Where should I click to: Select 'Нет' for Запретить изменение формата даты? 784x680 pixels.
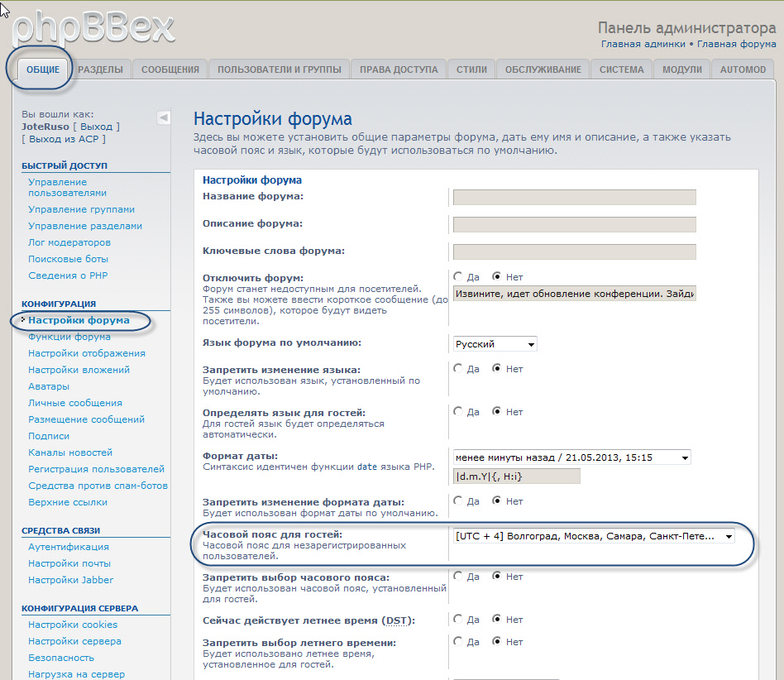(497, 500)
